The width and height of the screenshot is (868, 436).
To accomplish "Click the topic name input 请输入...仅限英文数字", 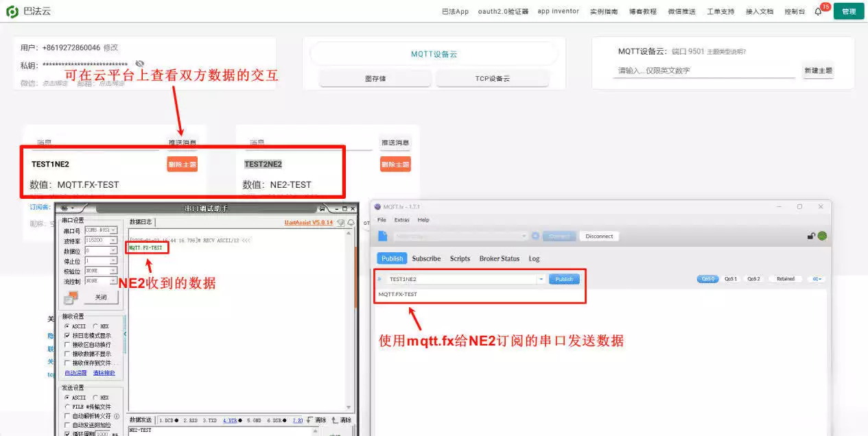I will [x=703, y=71].
